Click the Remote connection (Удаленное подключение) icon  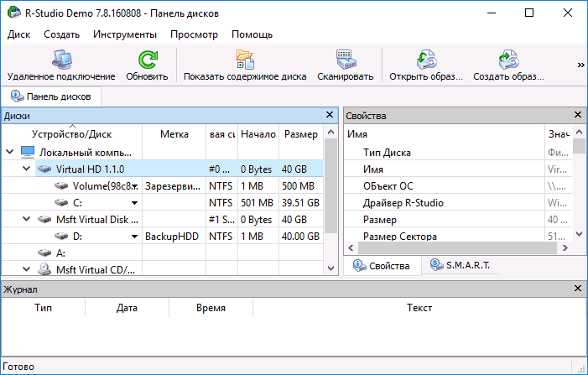coord(61,60)
